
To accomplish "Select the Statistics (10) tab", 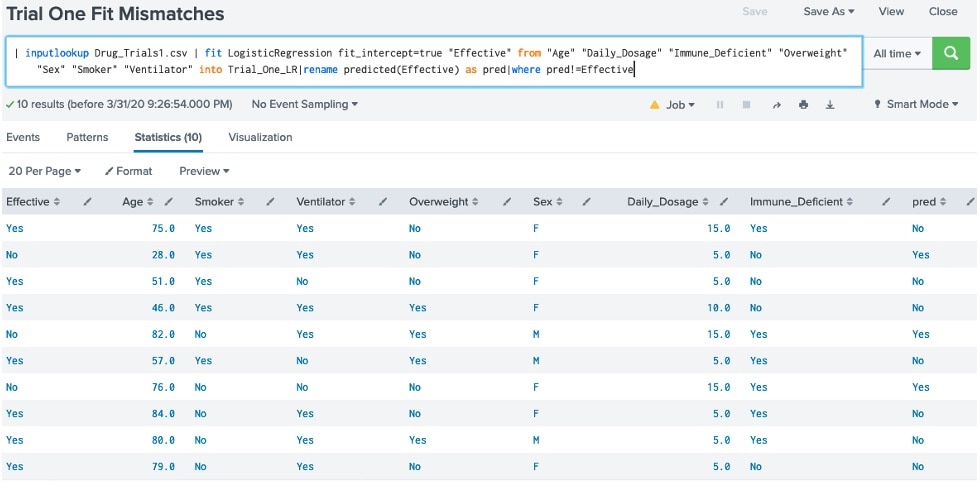I will point(168,137).
